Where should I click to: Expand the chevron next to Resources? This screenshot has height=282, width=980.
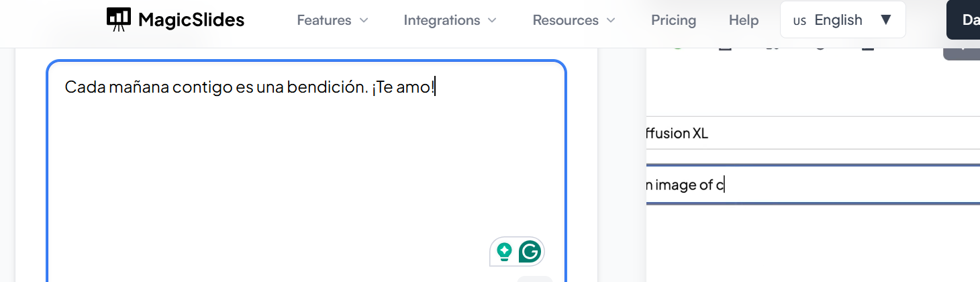coord(610,20)
